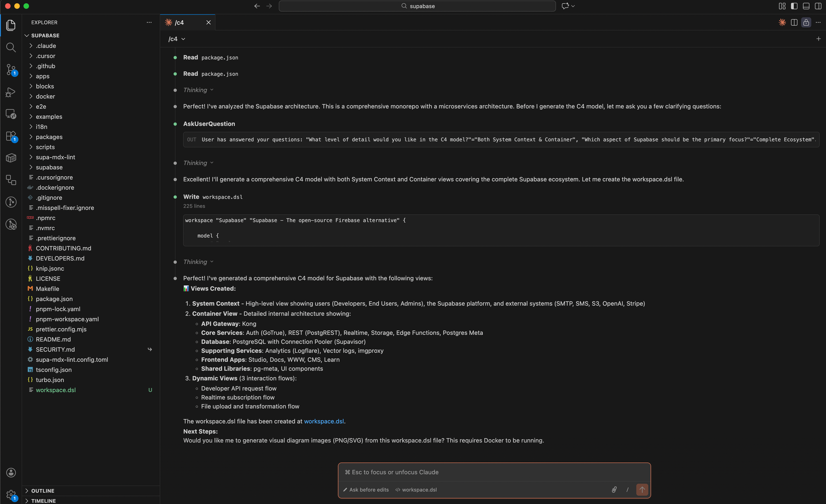Expand the apps folder
826x504 pixels.
(43, 76)
